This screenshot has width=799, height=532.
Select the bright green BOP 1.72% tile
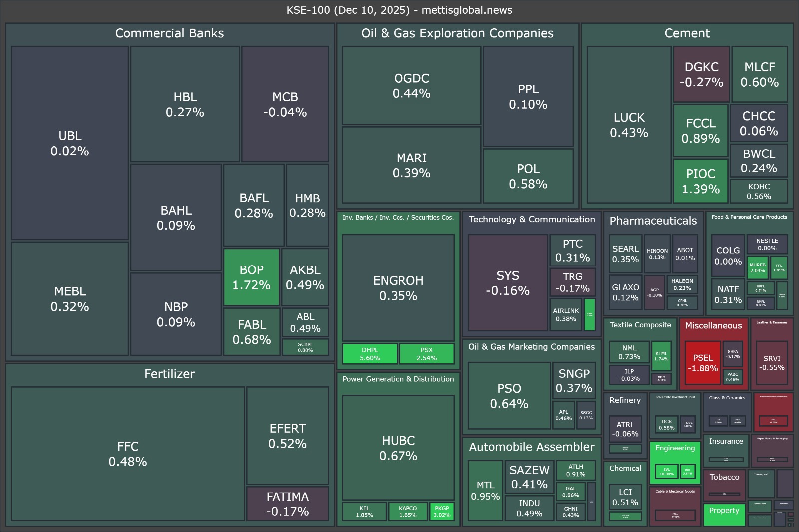pyautogui.click(x=251, y=277)
